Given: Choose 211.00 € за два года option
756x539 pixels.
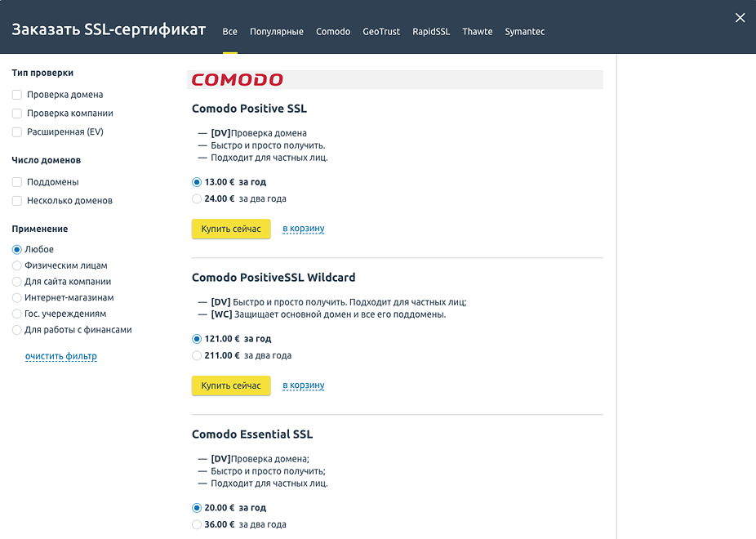Looking at the screenshot, I should click(196, 355).
